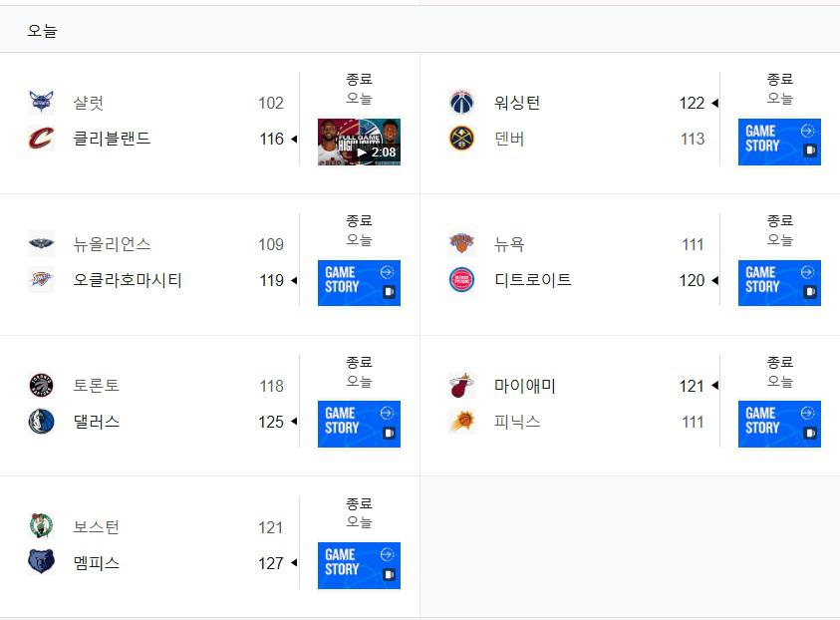
Task: Open GAME STORY for New York vs Detroit
Action: pos(779,283)
